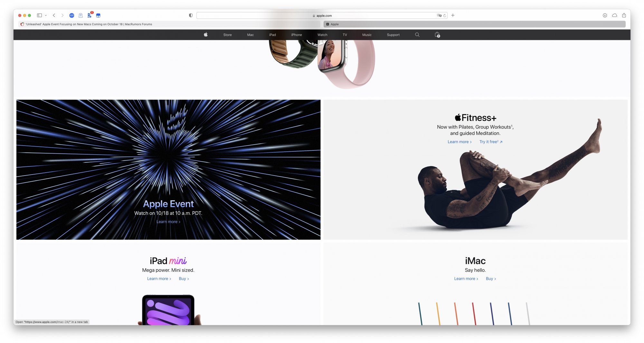This screenshot has width=644, height=343.
Task: Go forward with the forward arrow
Action: click(x=62, y=15)
